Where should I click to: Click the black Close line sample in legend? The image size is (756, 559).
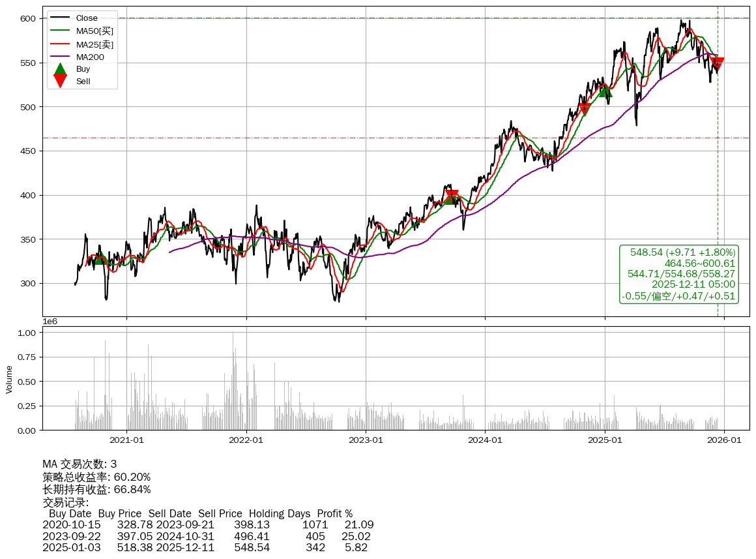[60, 18]
